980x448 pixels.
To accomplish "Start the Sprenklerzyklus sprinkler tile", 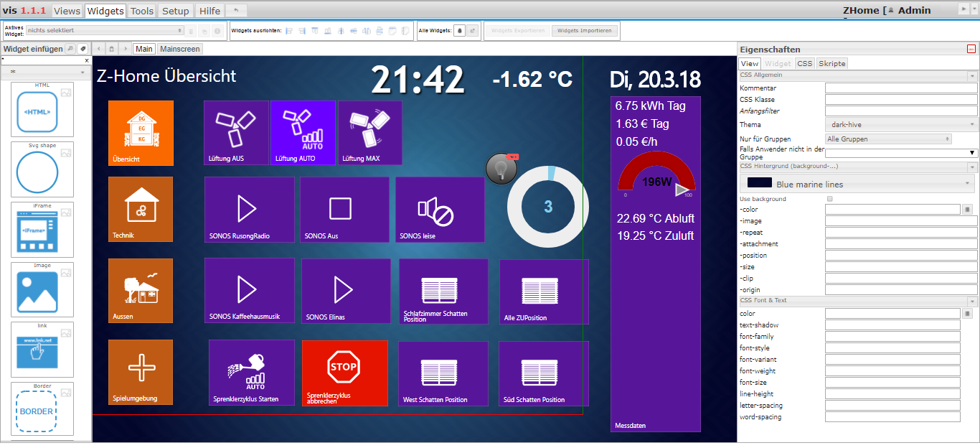I will click(x=251, y=373).
